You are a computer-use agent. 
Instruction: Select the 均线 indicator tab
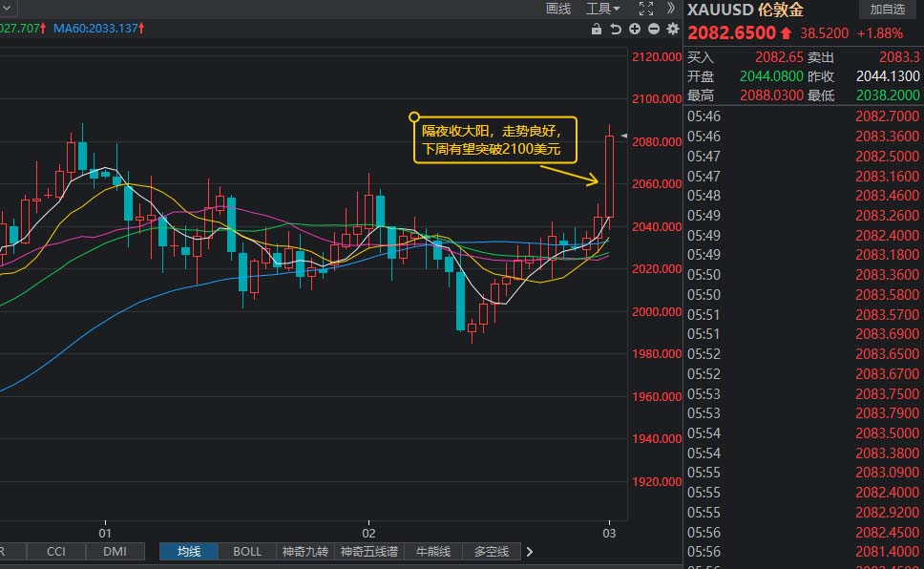[189, 551]
